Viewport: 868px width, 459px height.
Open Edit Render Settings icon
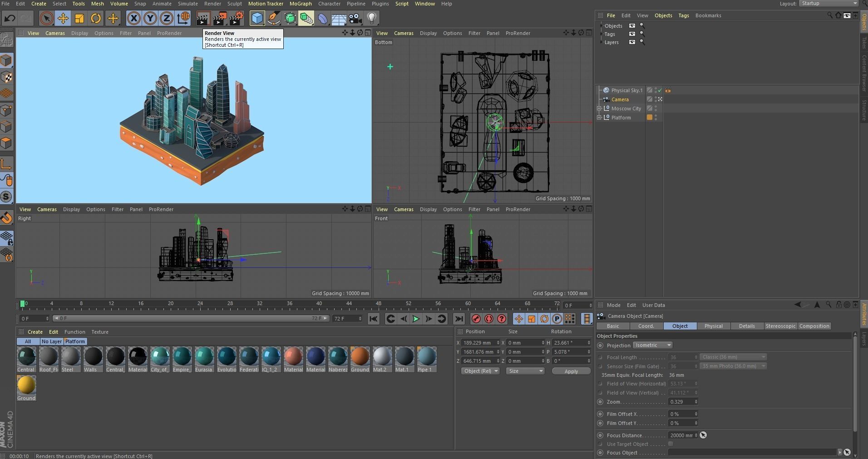[237, 18]
